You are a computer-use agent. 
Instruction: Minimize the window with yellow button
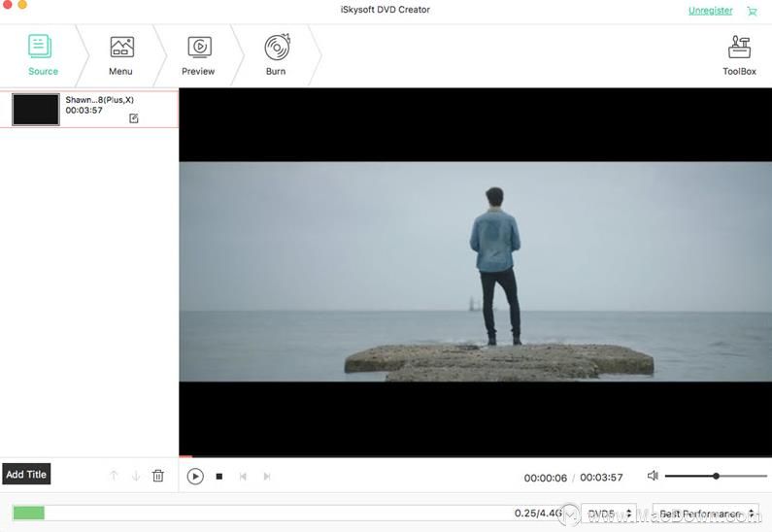coord(22,5)
